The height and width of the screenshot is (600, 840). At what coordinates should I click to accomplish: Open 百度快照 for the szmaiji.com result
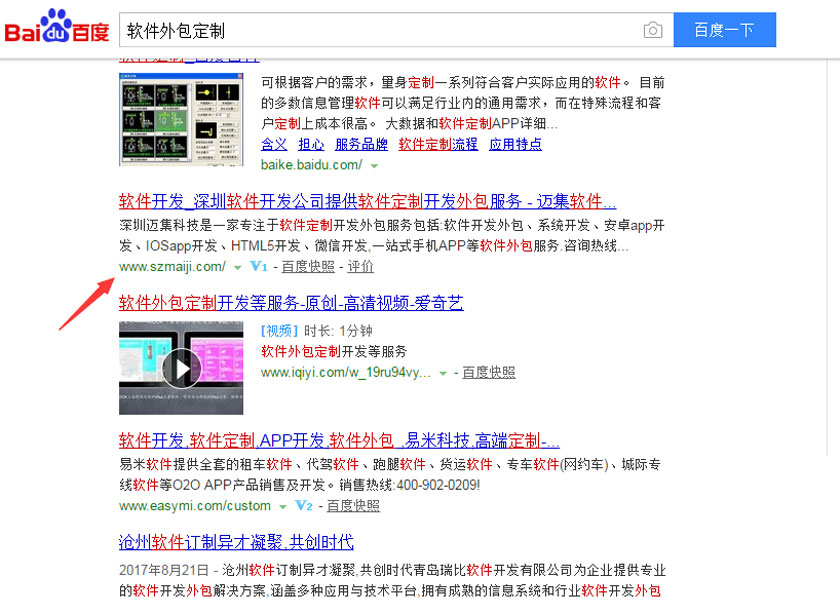point(308,266)
